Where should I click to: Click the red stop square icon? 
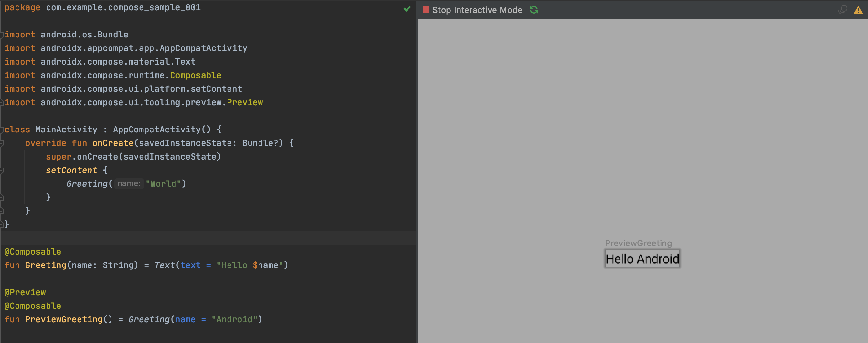(x=426, y=10)
